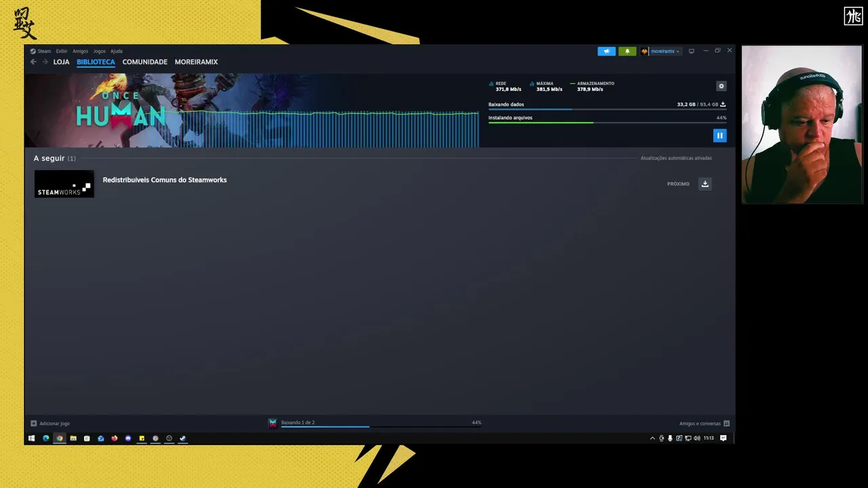Screen dimensions: 868x488
Task: Open Microsoft Edge from taskbar
Action: point(46,439)
